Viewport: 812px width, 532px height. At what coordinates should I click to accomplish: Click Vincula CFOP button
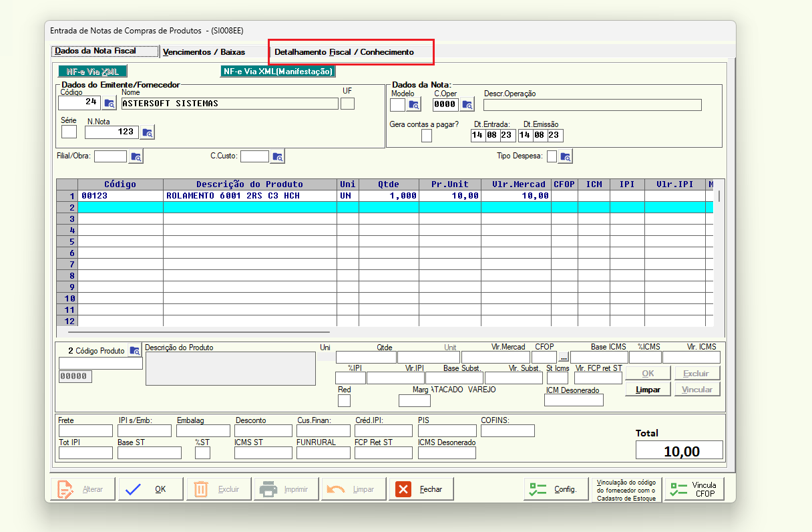tap(694, 489)
